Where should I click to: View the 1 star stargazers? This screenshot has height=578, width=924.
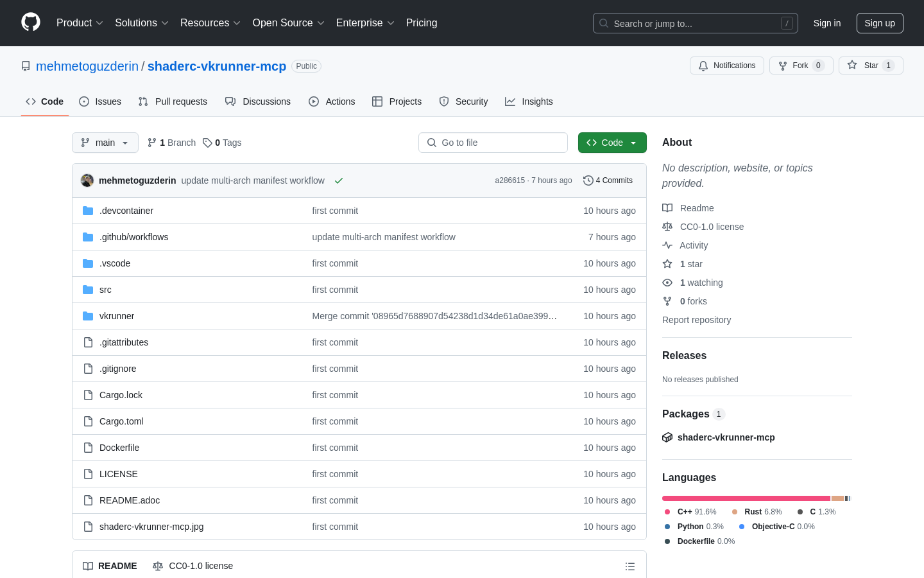683,264
